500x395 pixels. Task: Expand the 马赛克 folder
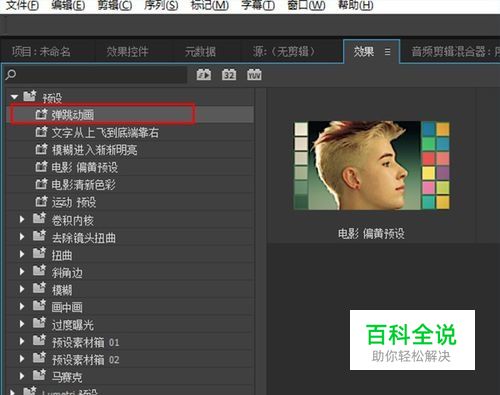pos(22,376)
